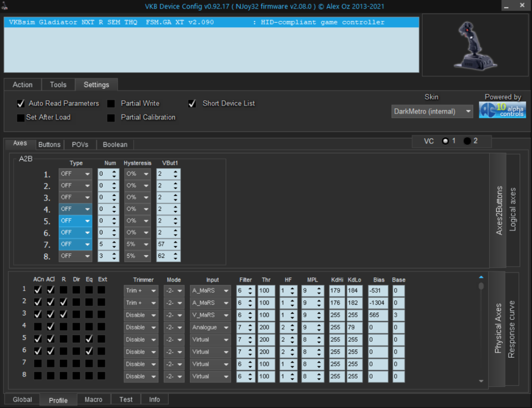Screen dimensions: 532x408
Task: Open A2B row 7 Type dropdown
Action: pos(75,244)
